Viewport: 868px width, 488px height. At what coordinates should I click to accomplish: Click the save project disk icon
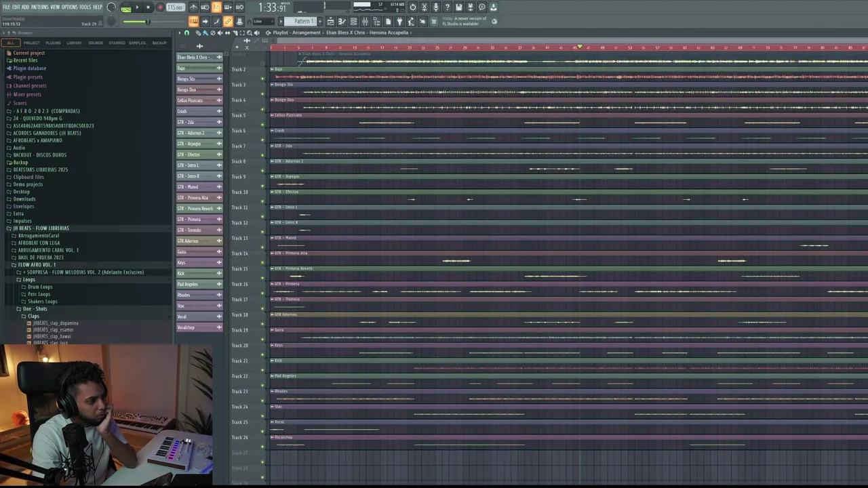458,7
